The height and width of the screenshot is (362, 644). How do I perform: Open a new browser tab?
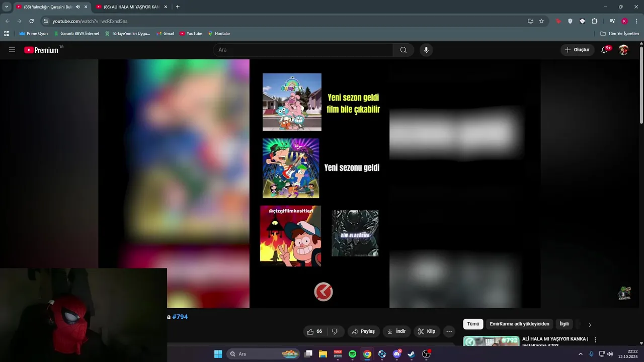pos(178,7)
